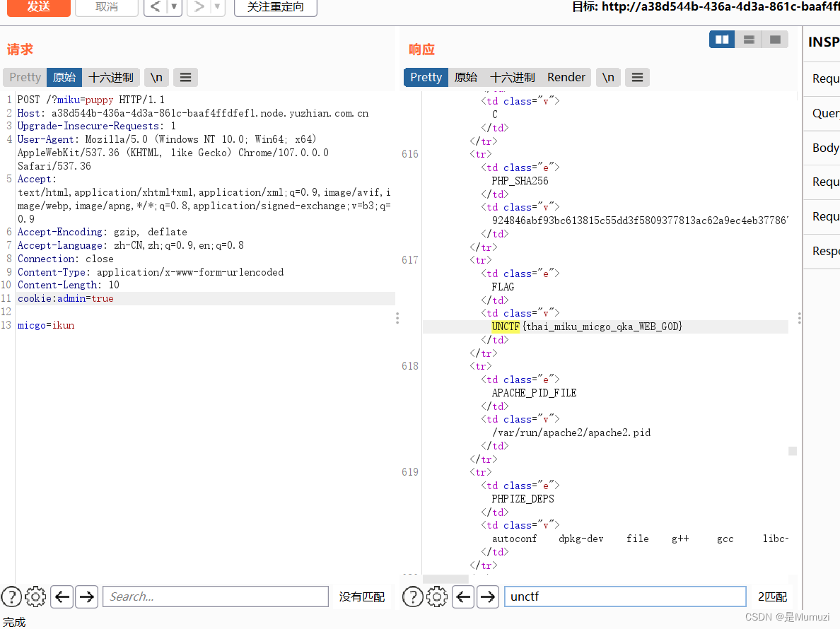840x629 pixels.
Task: Go to next response search match
Action: [487, 596]
